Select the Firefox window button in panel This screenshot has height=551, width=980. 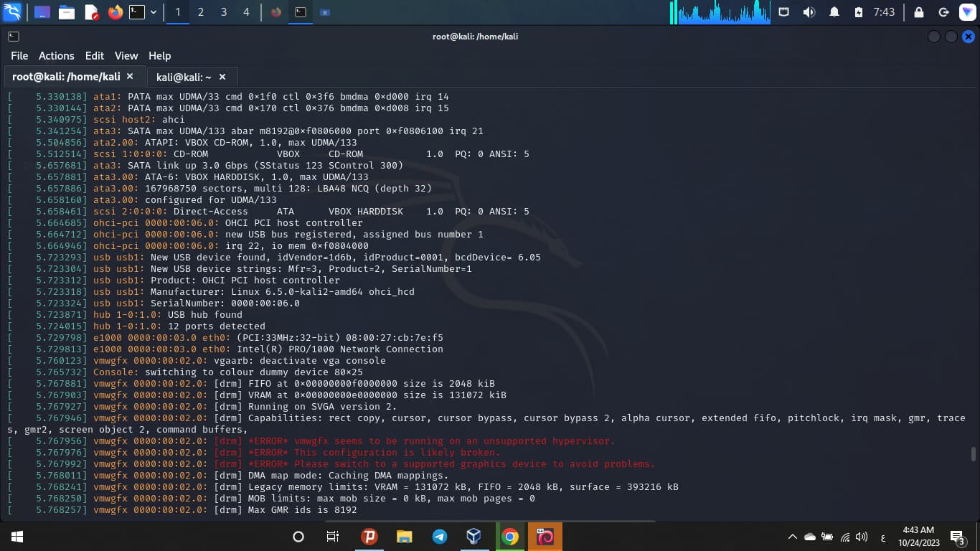(x=277, y=12)
